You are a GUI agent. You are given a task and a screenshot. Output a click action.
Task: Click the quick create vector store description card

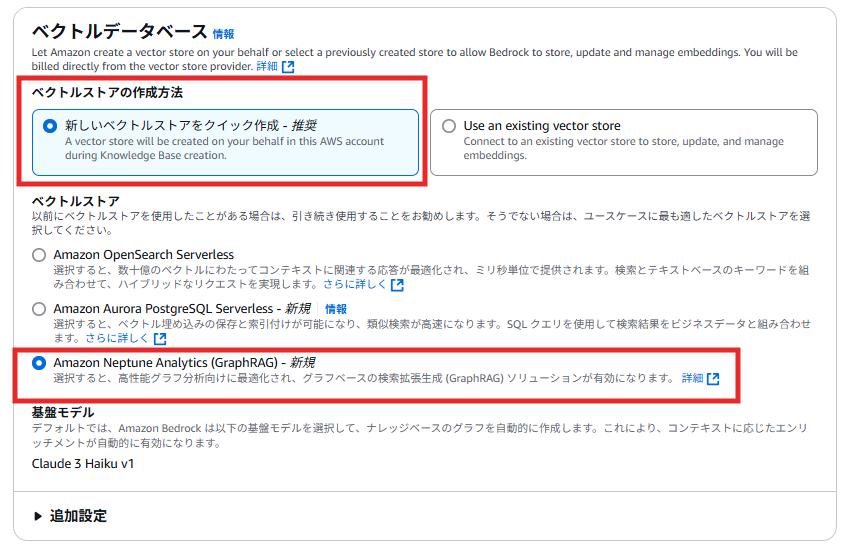(225, 142)
